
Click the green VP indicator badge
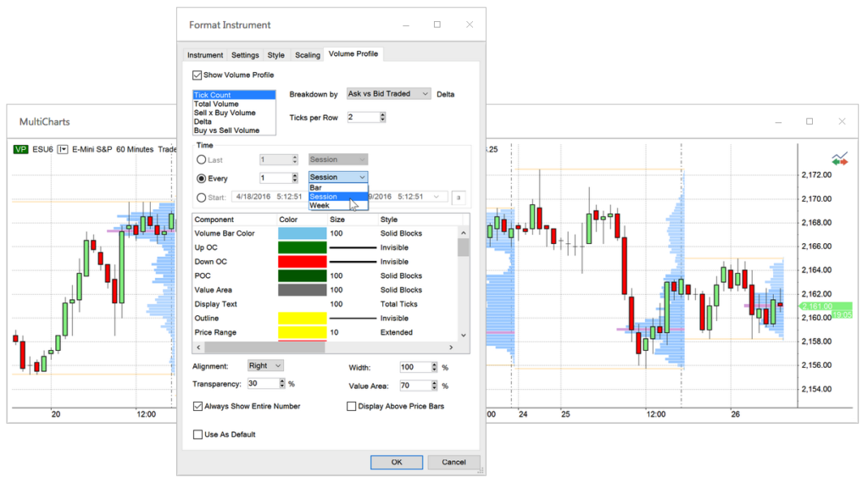(21, 149)
